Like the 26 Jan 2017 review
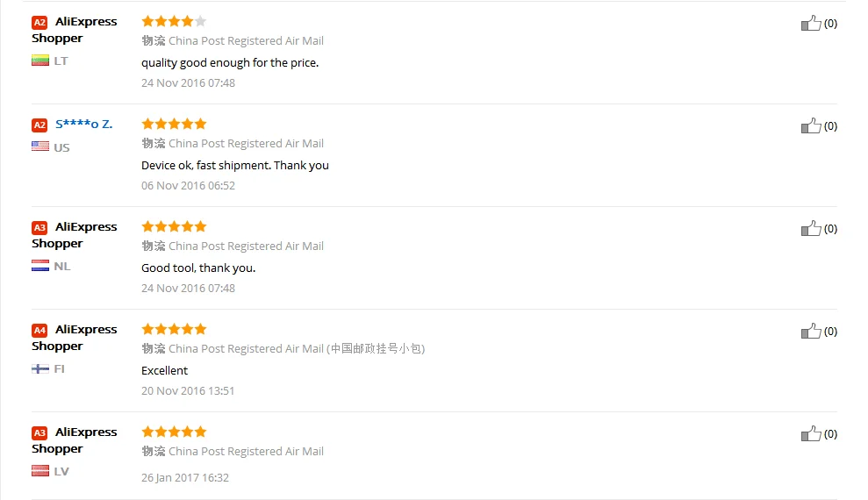This screenshot has width=868, height=500. click(x=811, y=433)
